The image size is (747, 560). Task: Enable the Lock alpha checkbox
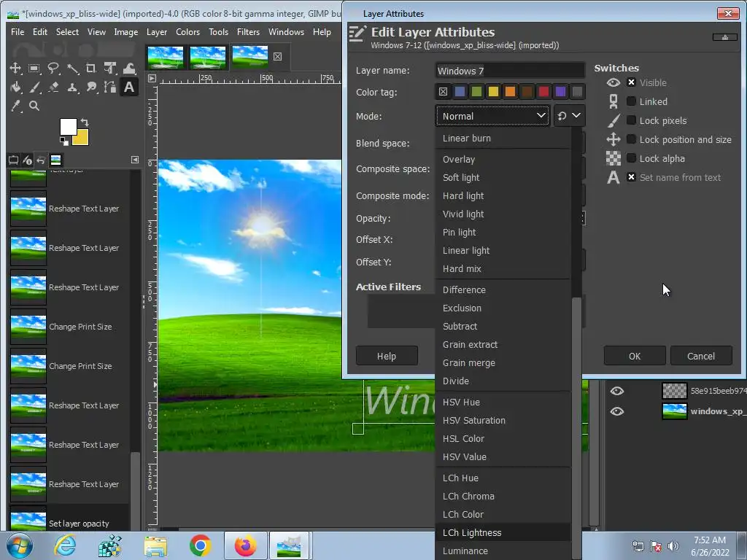tap(631, 158)
